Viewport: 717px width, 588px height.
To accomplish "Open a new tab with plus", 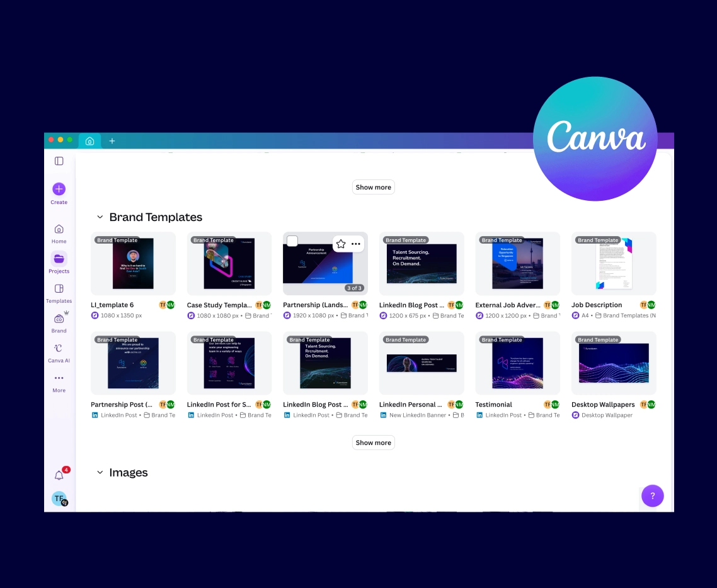I will click(112, 141).
